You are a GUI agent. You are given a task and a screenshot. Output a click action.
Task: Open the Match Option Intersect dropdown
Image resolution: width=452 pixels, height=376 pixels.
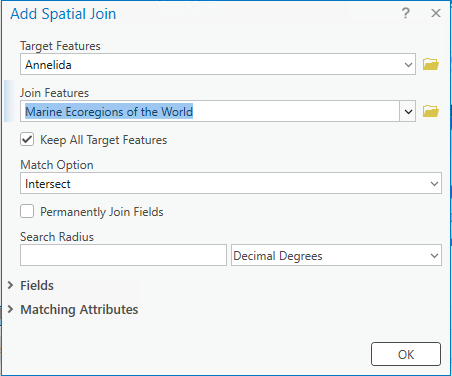[x=231, y=183]
